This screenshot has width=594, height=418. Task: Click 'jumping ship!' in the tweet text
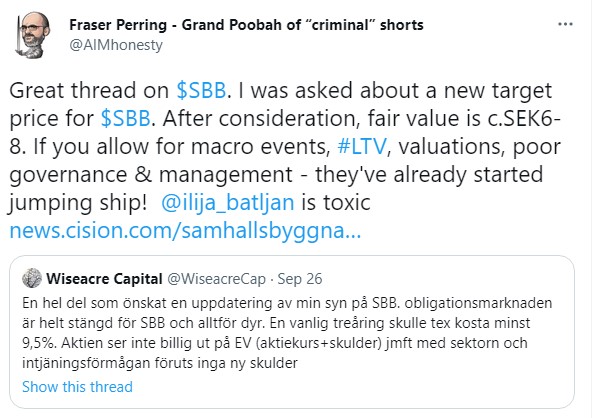(77, 203)
